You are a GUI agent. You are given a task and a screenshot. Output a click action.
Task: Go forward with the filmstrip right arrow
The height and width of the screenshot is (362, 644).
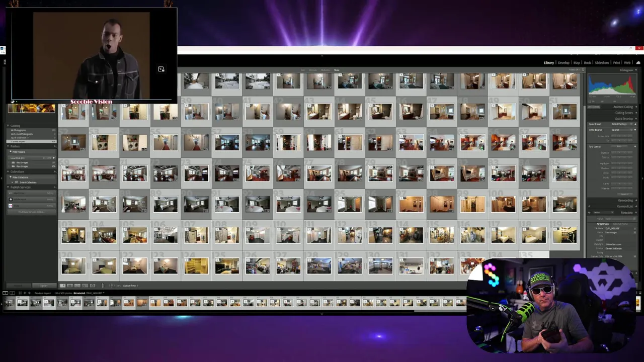pyautogui.click(x=29, y=293)
